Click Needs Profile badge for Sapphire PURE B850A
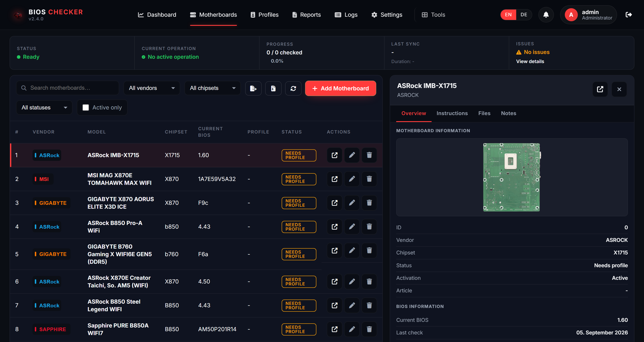The width and height of the screenshot is (644, 342). 299,329
